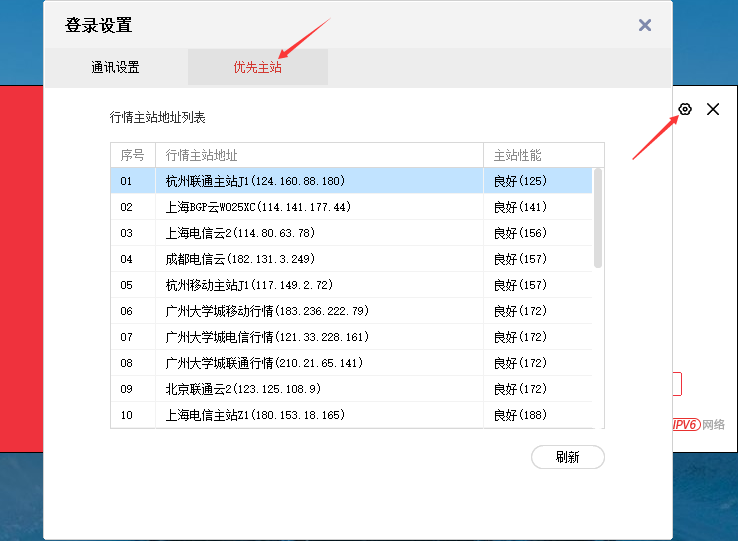Open the gear settings icon in login window
The width and height of the screenshot is (738, 541).
685,109
